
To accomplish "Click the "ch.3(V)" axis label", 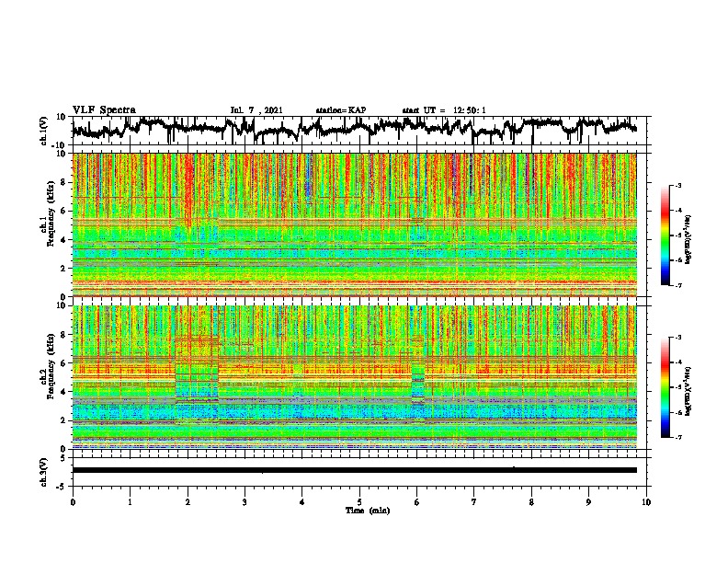I will click(44, 472).
